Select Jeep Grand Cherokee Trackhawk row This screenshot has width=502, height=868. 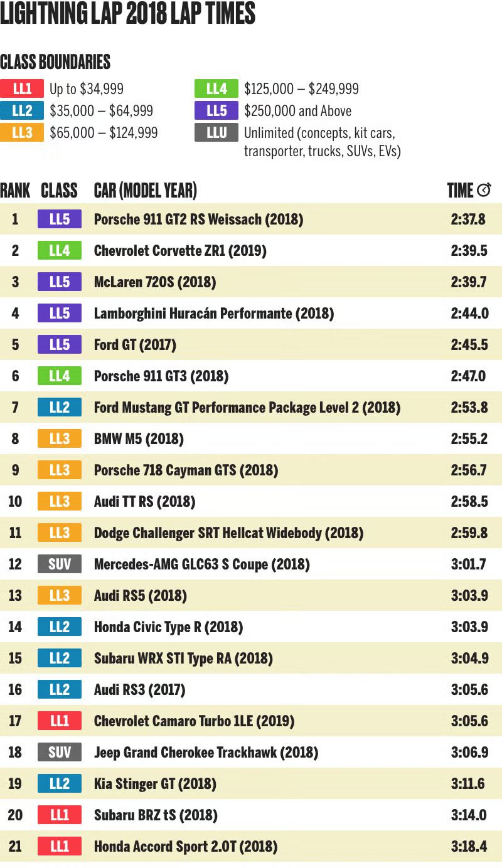(x=251, y=752)
